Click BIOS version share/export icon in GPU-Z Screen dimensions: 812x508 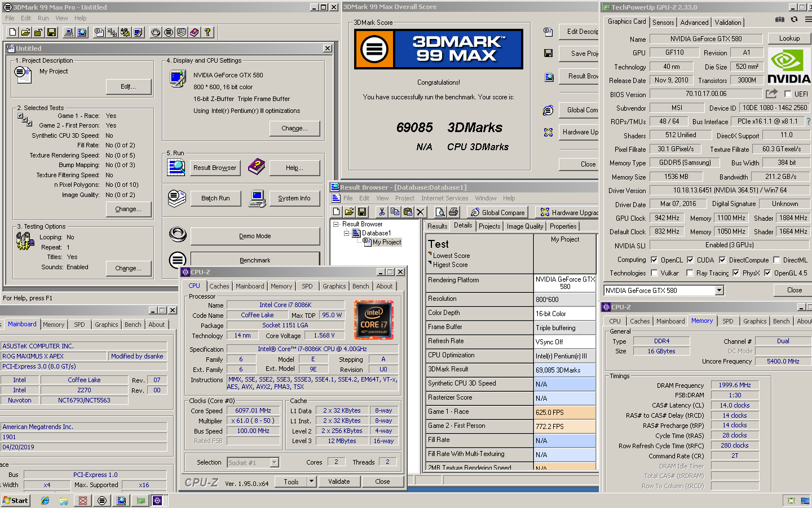coord(771,94)
